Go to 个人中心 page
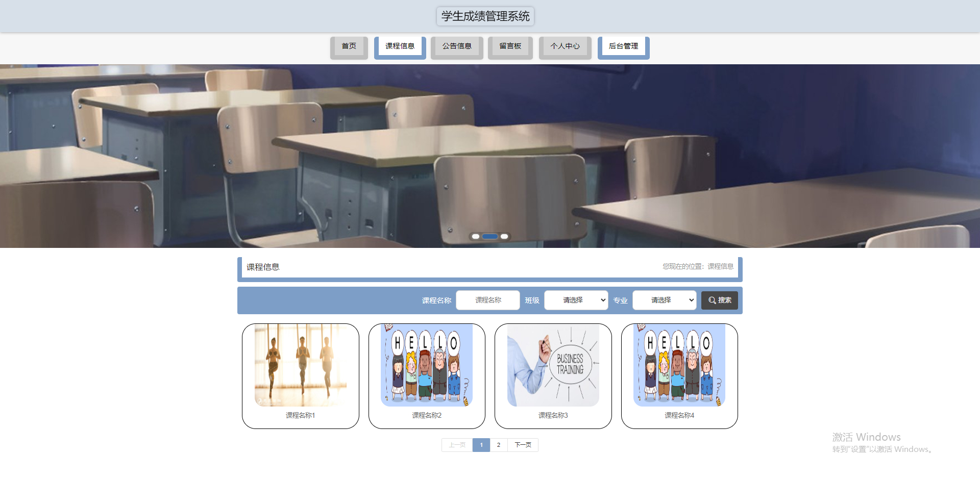 coord(565,46)
